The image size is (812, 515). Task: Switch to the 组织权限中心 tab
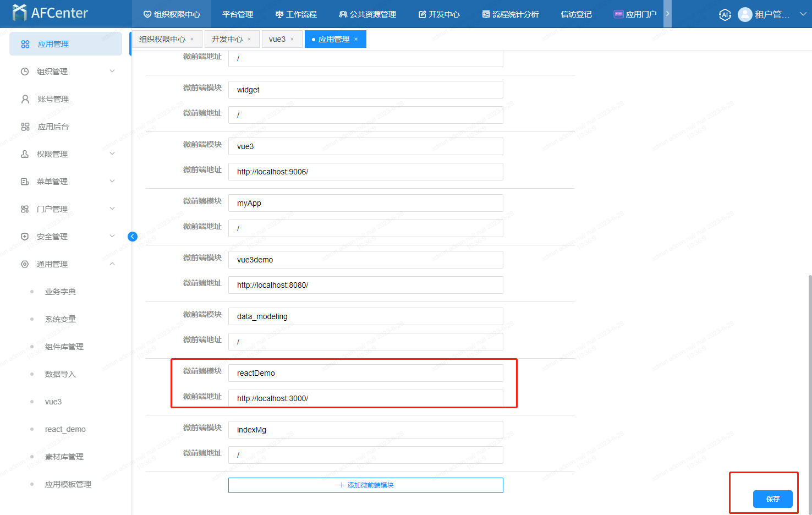tap(162, 39)
